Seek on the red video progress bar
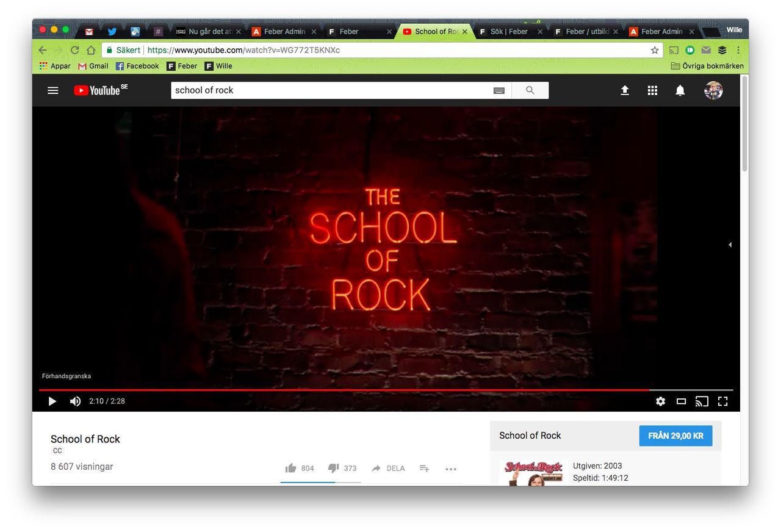This screenshot has height=532, width=781. tap(386, 390)
